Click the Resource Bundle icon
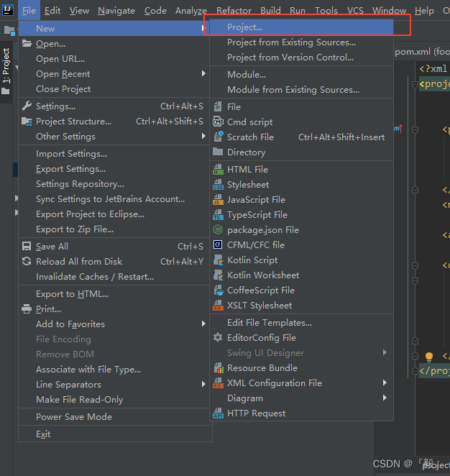 pyautogui.click(x=219, y=368)
